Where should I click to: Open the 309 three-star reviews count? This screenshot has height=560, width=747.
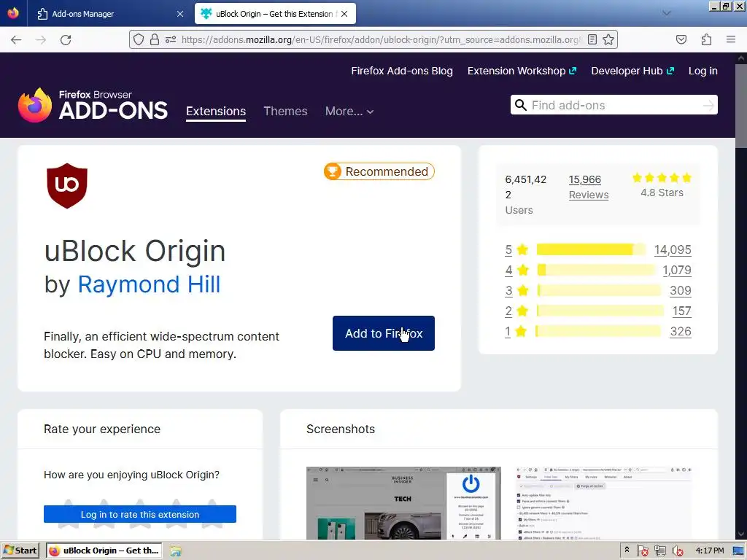681,290
